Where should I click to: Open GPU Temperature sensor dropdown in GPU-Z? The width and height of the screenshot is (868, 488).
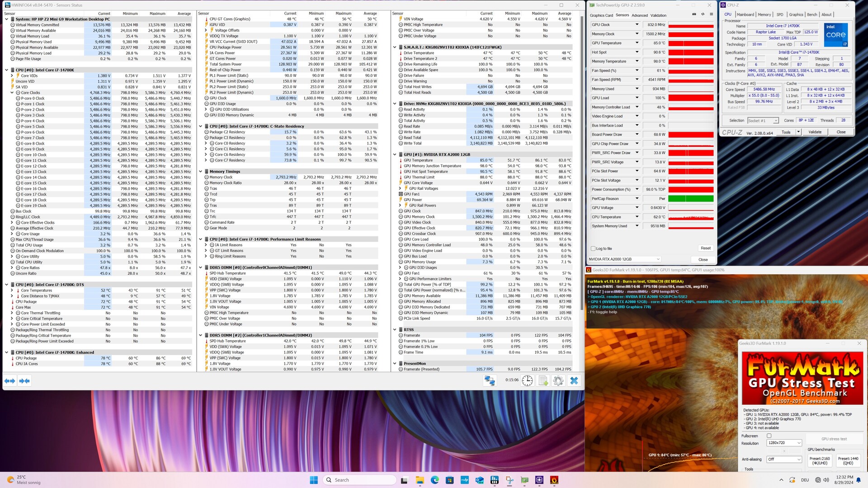(x=637, y=43)
